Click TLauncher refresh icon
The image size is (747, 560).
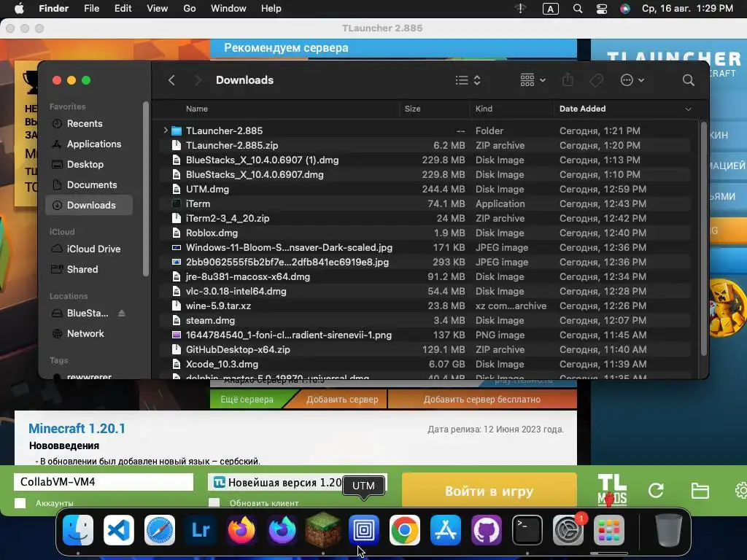click(656, 491)
